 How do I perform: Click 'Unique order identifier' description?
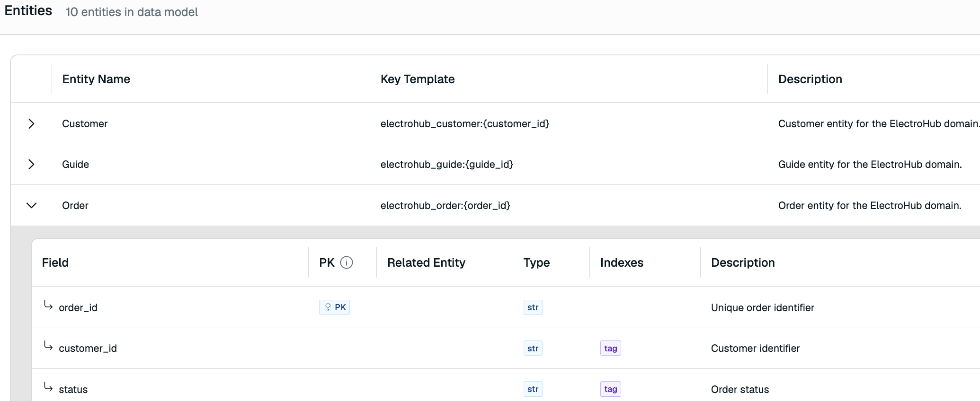pos(763,307)
